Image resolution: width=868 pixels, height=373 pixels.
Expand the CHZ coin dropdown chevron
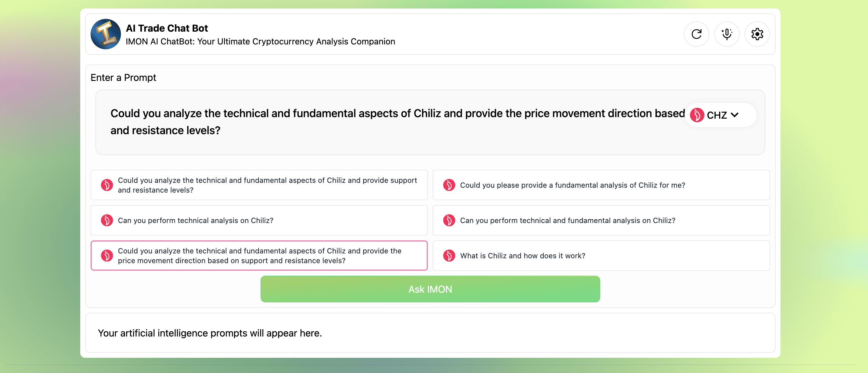(735, 115)
